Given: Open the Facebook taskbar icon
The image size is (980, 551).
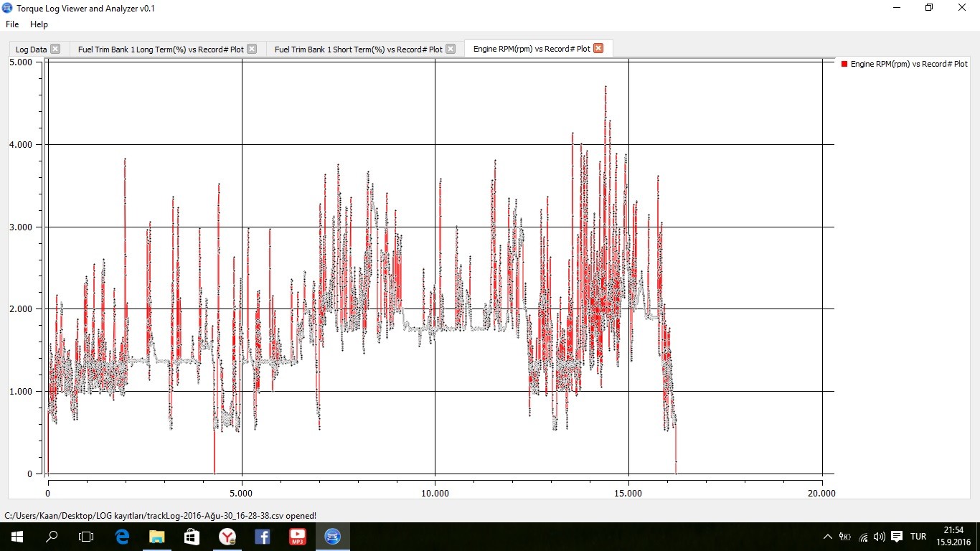Looking at the screenshot, I should point(262,536).
